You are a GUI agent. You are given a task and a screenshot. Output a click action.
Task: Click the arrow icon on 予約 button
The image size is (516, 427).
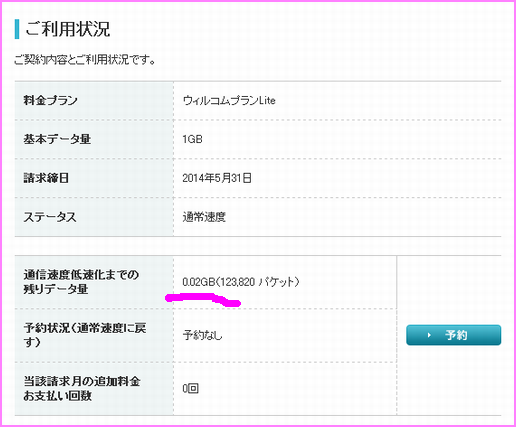pyautogui.click(x=429, y=335)
